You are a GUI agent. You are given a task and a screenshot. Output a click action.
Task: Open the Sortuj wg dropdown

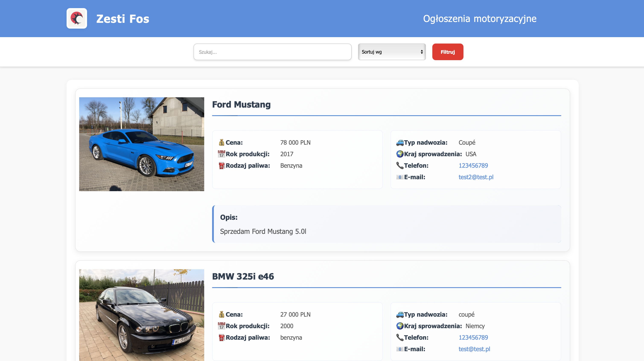(392, 52)
